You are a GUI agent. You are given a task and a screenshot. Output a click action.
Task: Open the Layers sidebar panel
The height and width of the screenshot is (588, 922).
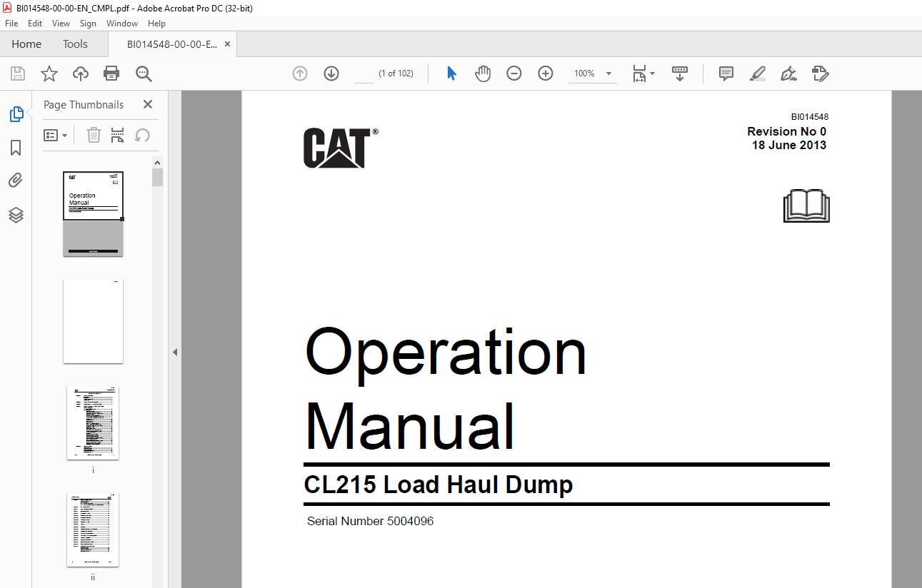click(x=16, y=215)
